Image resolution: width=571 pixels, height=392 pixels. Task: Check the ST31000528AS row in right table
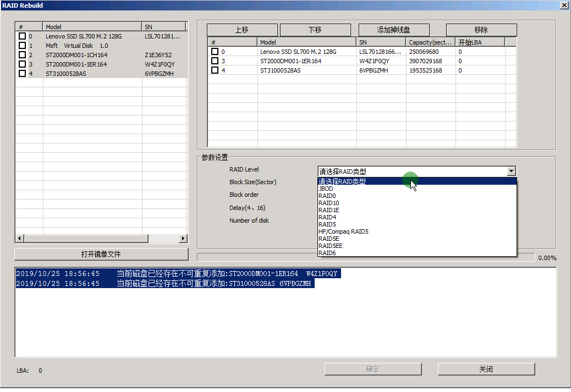tap(215, 70)
